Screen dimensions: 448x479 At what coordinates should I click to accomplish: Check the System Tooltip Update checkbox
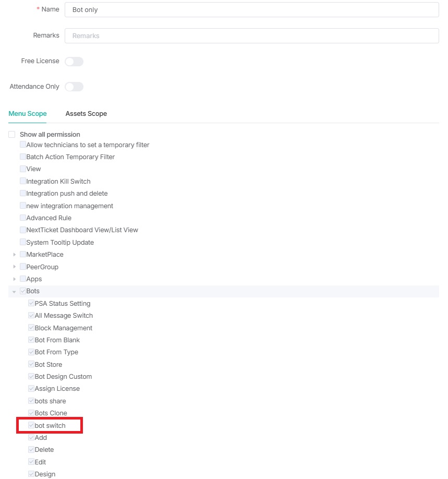click(x=23, y=242)
